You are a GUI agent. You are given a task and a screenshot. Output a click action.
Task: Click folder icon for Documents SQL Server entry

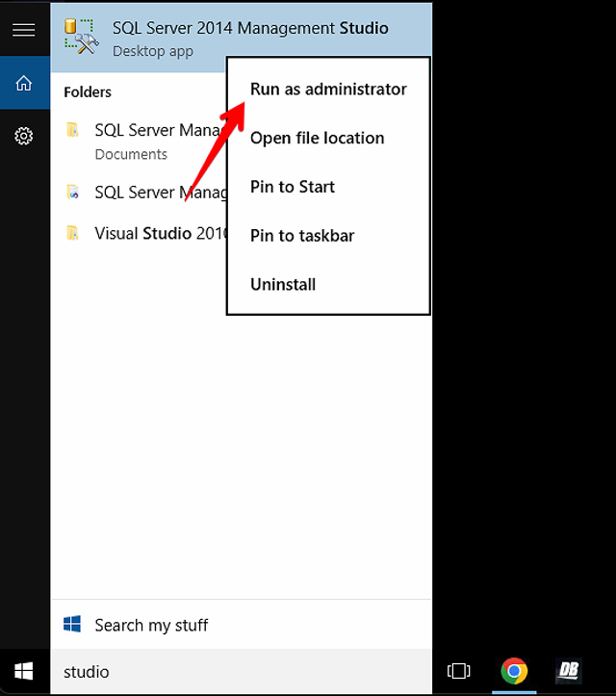coord(72,130)
